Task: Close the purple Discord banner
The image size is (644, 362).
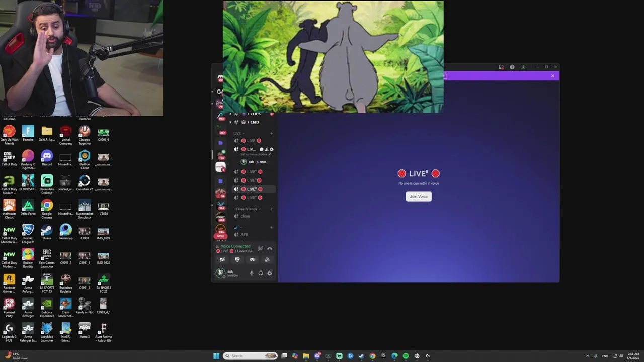Action: click(553, 76)
